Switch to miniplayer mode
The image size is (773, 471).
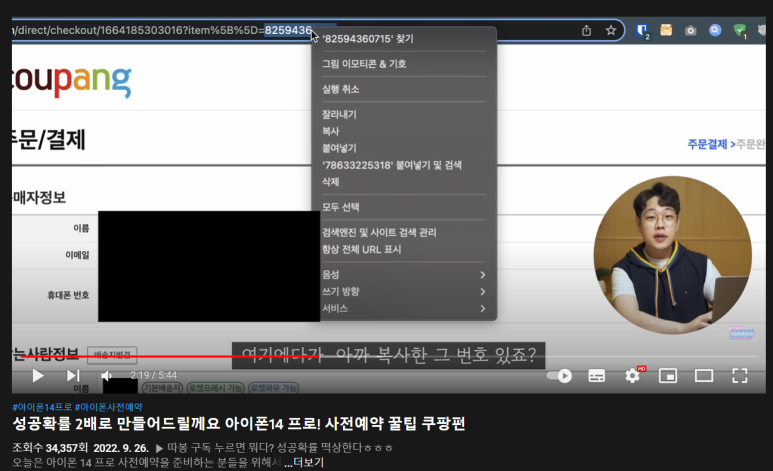click(668, 376)
